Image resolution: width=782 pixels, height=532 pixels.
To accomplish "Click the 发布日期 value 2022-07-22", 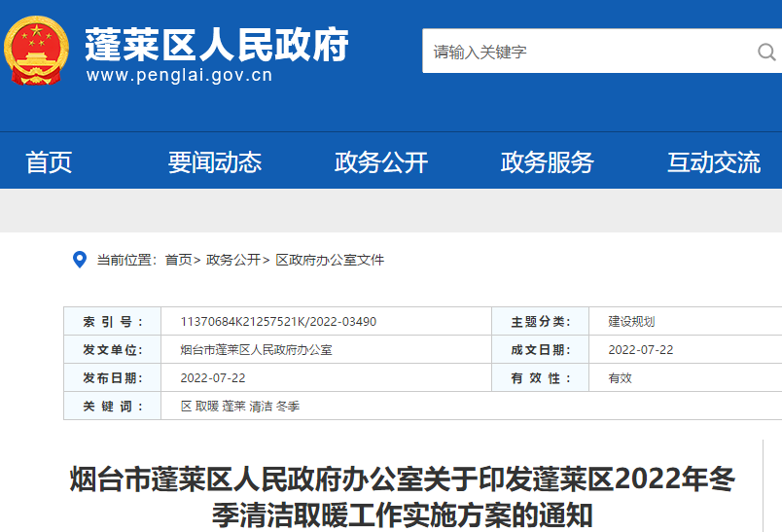I will click(x=213, y=378).
